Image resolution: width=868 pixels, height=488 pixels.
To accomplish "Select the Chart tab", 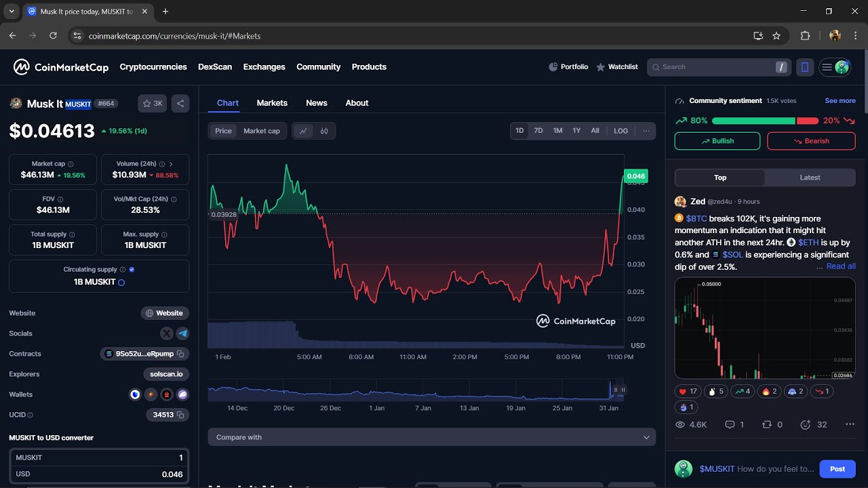I will tap(228, 103).
